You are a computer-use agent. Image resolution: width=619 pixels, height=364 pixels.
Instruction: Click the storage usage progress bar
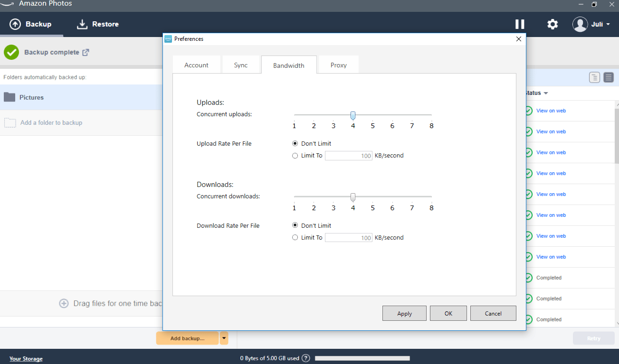tap(362, 358)
